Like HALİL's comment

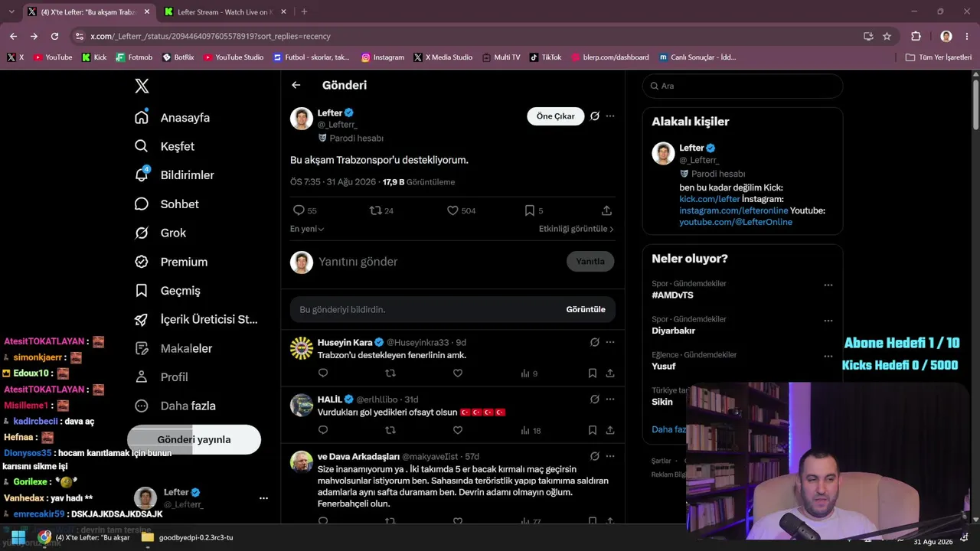[458, 430]
